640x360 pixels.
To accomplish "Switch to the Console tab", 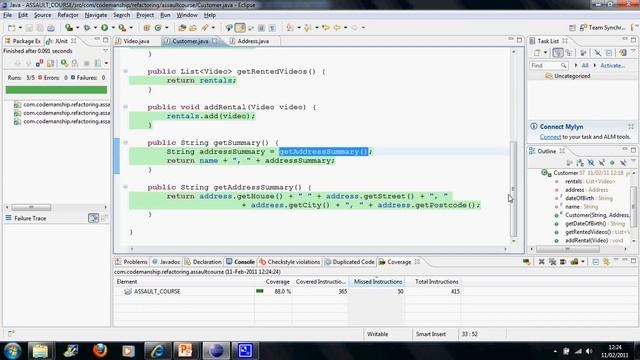I will [240, 262].
